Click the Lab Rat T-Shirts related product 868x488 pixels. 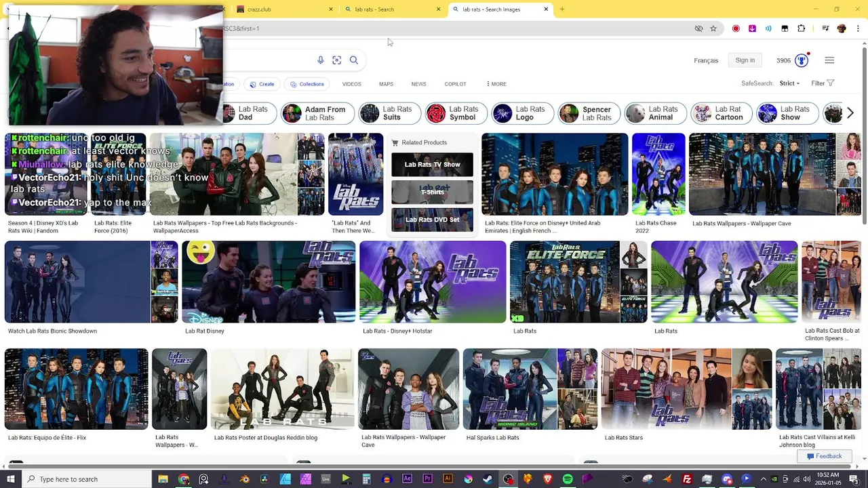pos(432,192)
